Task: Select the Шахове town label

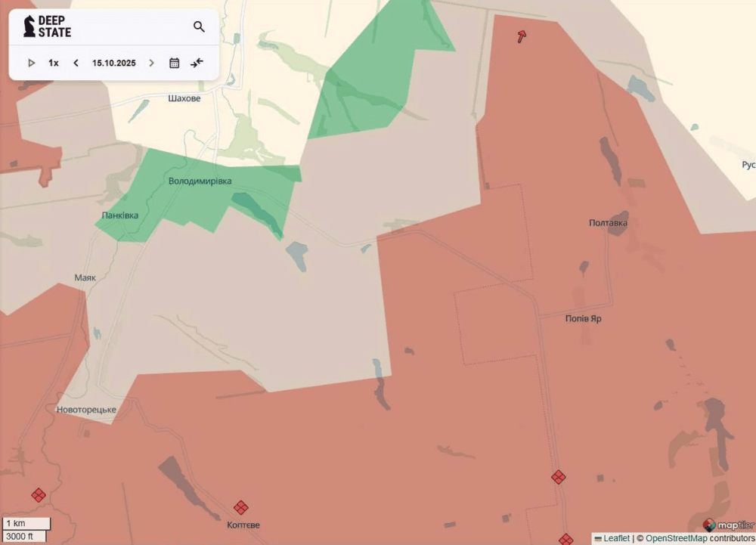Action: point(184,98)
